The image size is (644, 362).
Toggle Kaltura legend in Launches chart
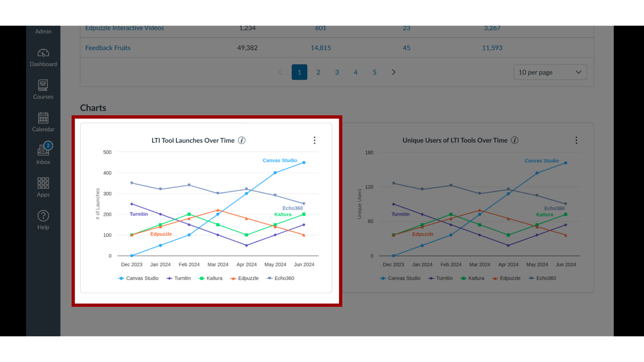click(x=211, y=278)
